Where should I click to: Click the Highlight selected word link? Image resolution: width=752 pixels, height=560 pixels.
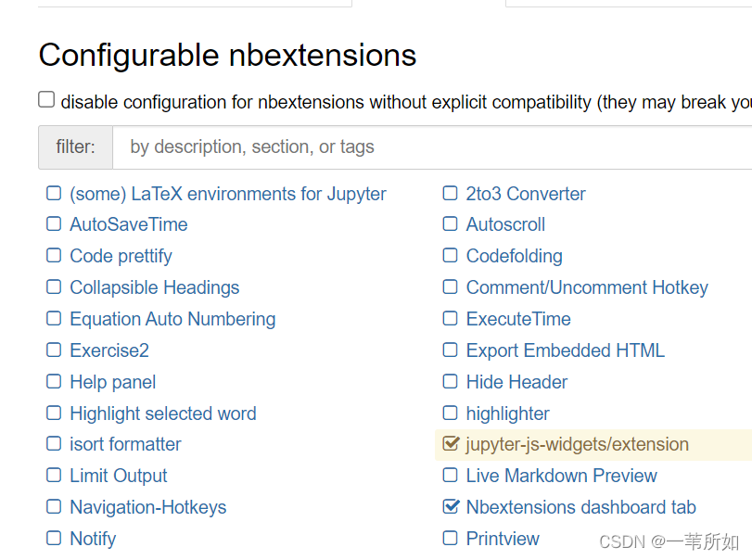click(162, 414)
